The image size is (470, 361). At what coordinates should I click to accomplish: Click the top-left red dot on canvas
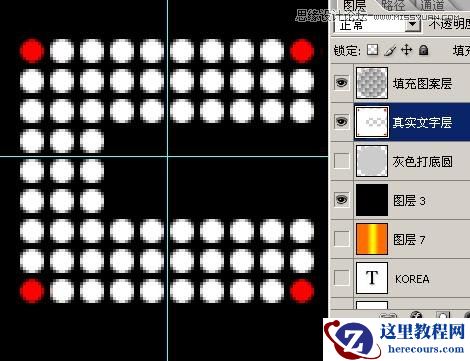click(x=32, y=51)
